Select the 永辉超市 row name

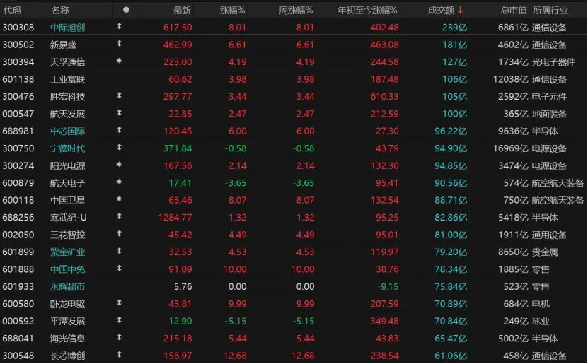click(67, 286)
